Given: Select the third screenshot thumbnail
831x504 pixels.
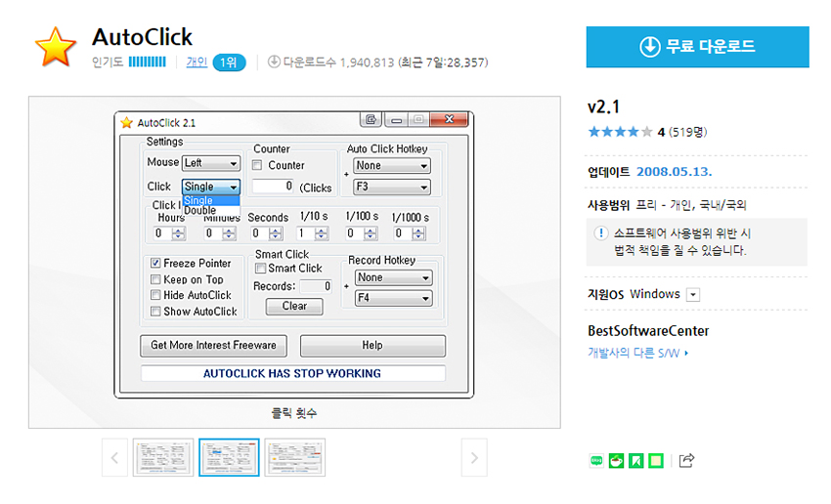Looking at the screenshot, I should pyautogui.click(x=294, y=457).
